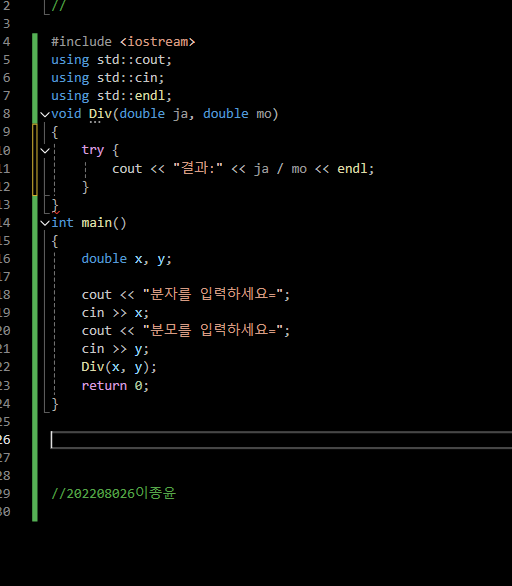
Task: Click the "분자를 입력하세요=" string
Action: 213,294
